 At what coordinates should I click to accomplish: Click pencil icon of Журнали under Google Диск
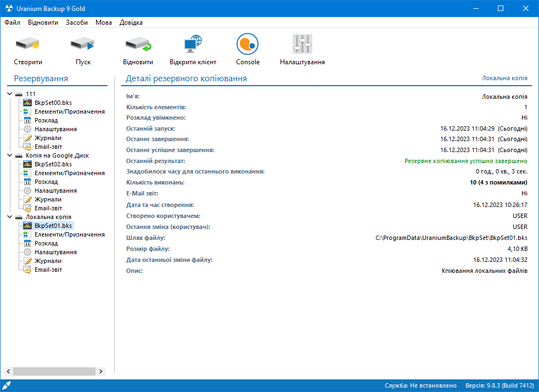tap(27, 199)
